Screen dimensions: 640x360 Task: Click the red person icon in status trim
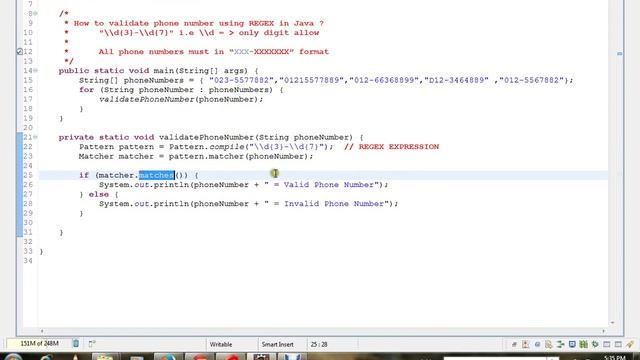click(526, 344)
